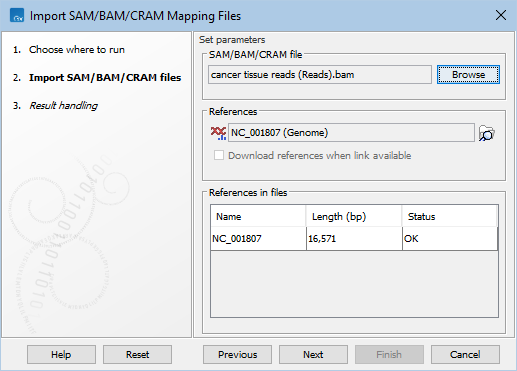
Task: Click the OK status cell
Action: click(x=450, y=239)
